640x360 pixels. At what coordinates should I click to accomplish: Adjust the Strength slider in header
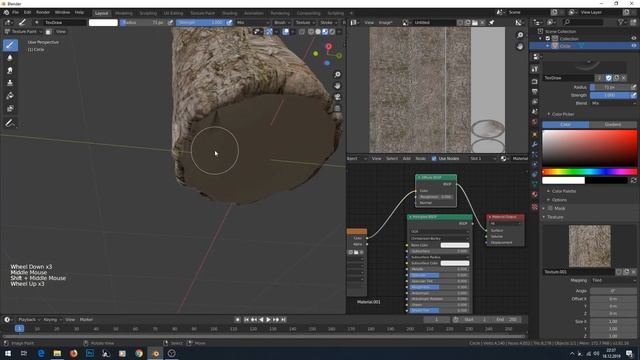(201, 22)
